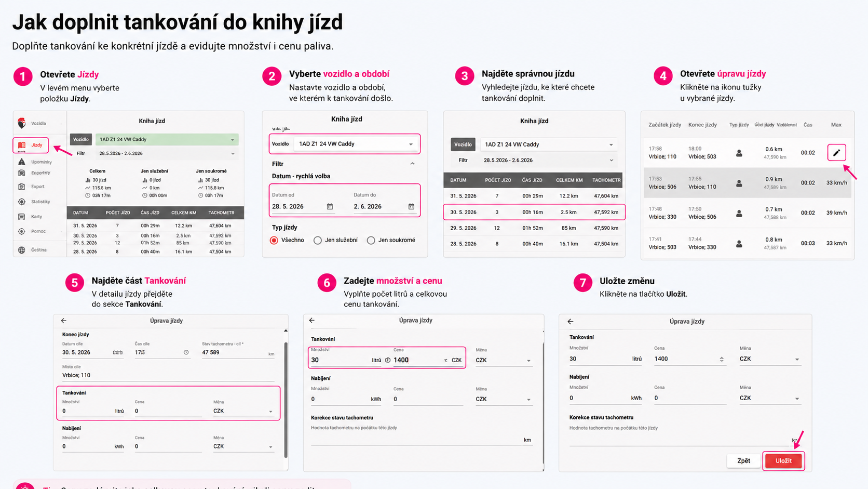Screen dimensions: 868x489
Task: Click the pencil edit icon for 17:58 trip
Action: tap(836, 153)
